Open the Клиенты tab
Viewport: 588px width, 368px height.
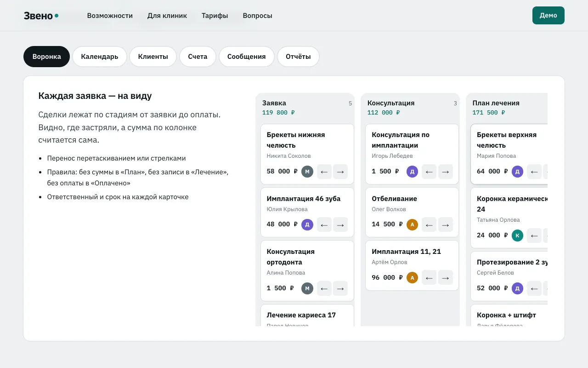click(x=153, y=57)
